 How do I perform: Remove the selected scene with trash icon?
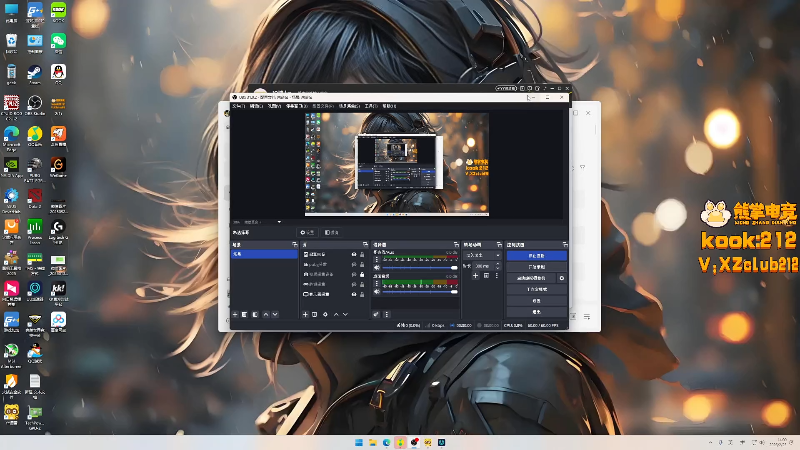[x=244, y=314]
